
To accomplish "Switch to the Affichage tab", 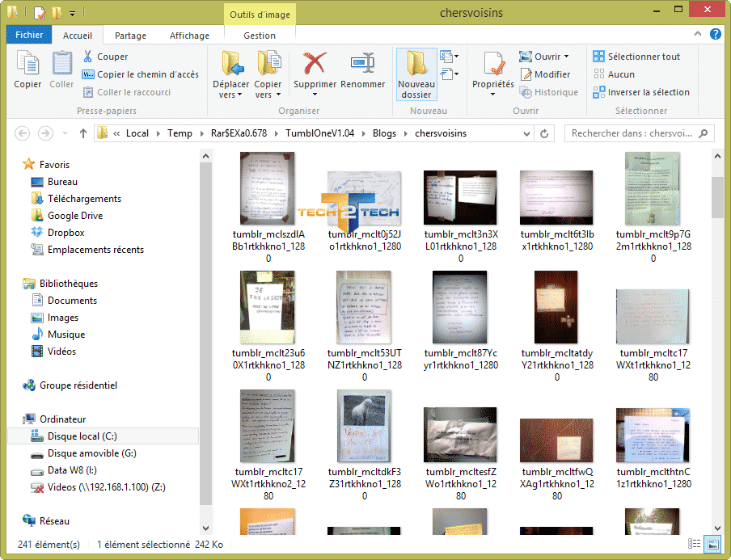I will tap(189, 36).
